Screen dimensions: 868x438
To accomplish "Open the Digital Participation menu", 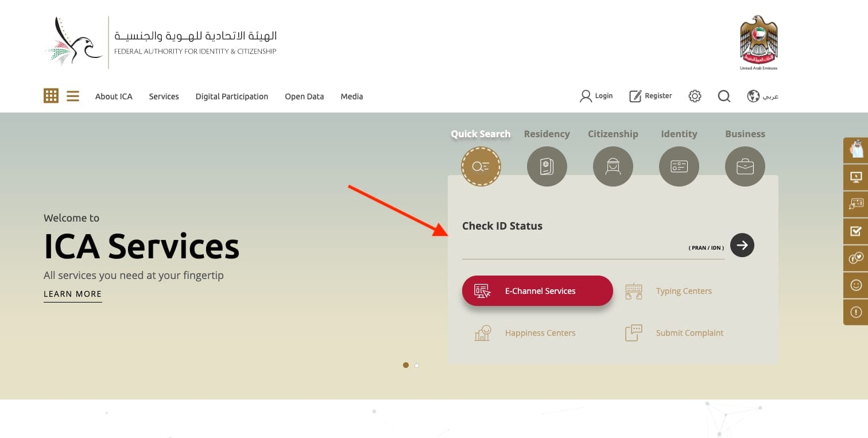I will pos(232,96).
